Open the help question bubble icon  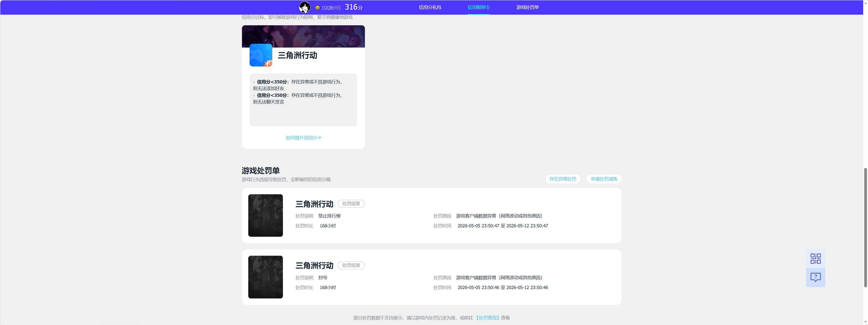tap(815, 277)
